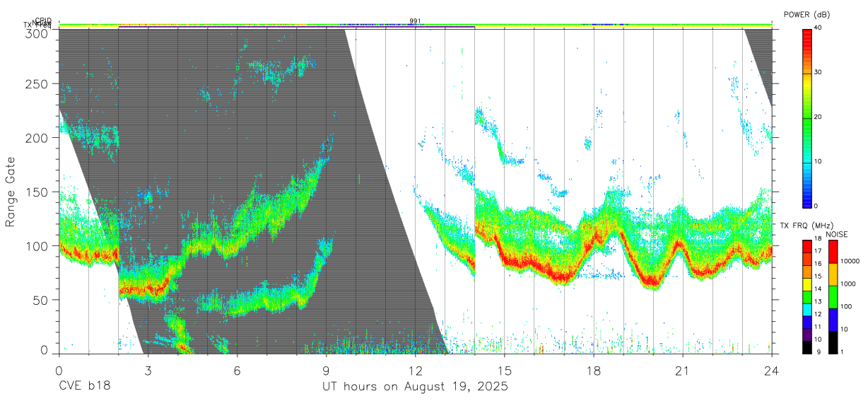Click the blue bottom segment of the POWER color bar
The height and width of the screenshot is (401, 868).
807,185
